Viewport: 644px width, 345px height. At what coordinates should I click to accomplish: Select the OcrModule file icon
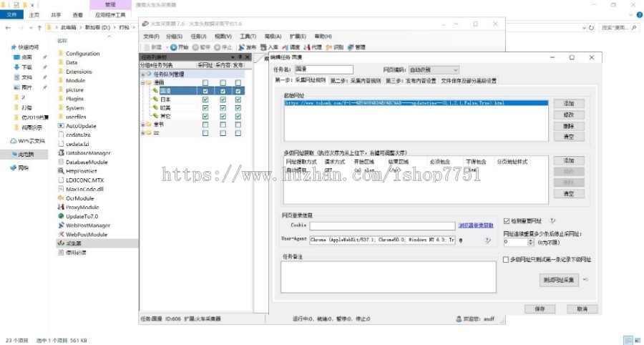coord(61,198)
